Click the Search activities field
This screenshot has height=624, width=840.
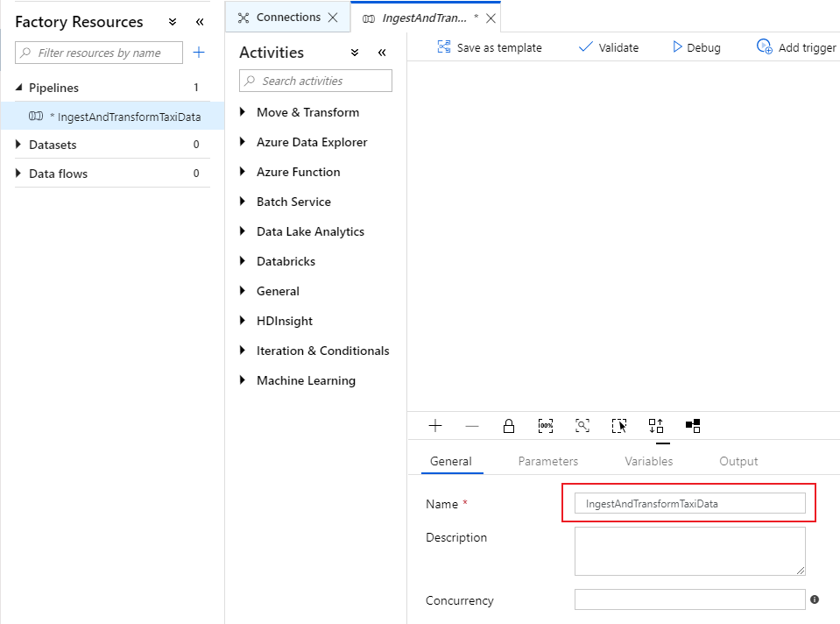[315, 81]
